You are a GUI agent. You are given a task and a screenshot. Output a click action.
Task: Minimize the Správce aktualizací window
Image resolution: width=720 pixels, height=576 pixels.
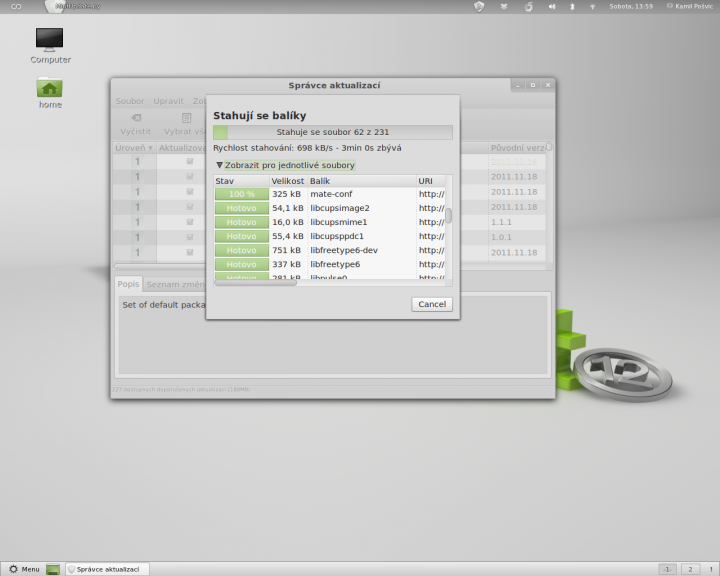(x=518, y=85)
